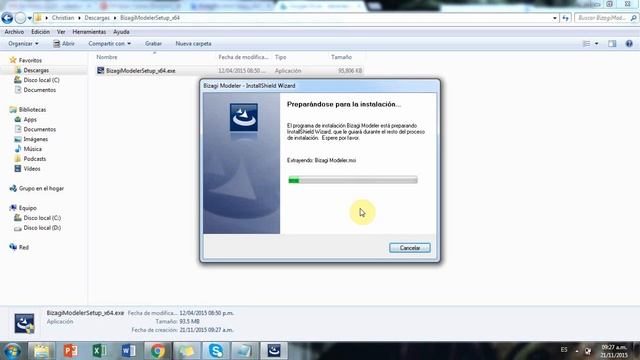Click the installation progress bar
This screenshot has height=360, width=640.
point(353,180)
